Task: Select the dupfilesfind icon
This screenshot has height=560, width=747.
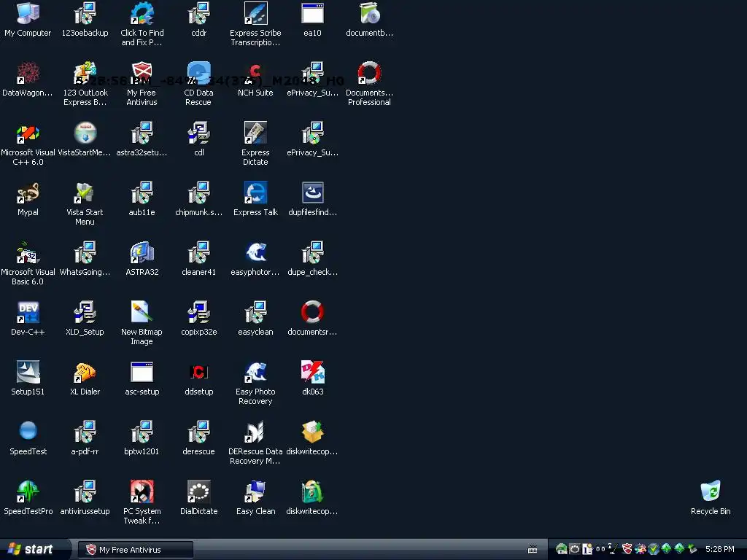Action: click(312, 199)
